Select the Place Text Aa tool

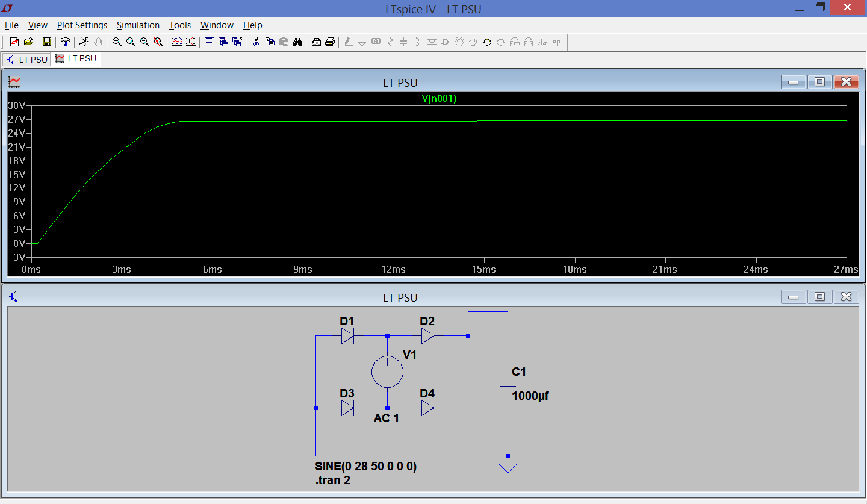(x=542, y=42)
